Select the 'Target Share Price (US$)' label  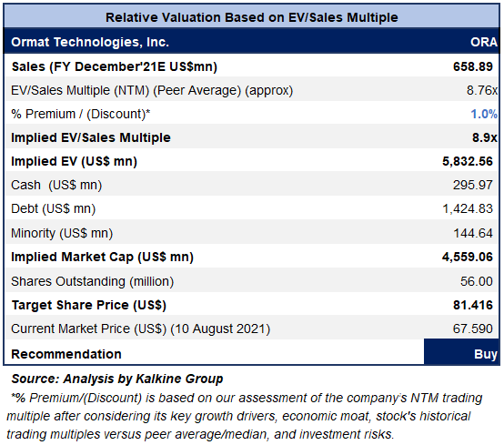click(89, 305)
